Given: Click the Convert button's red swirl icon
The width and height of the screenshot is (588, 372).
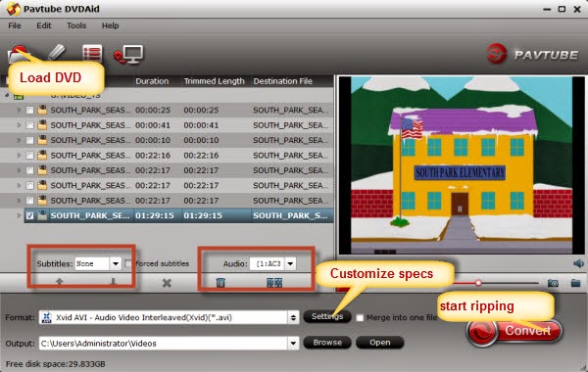Looking at the screenshot, I should pyautogui.click(x=482, y=332).
